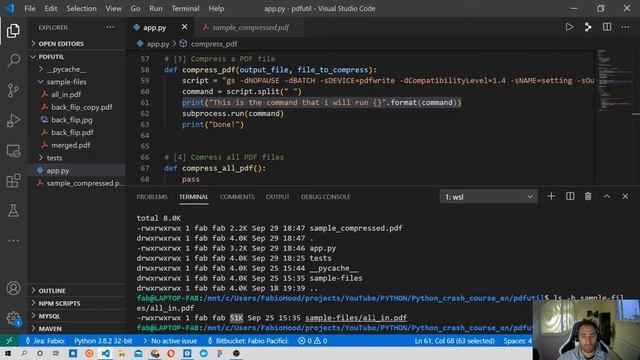Close the app.py editor tab
This screenshot has height=360, width=640.
click(184, 27)
